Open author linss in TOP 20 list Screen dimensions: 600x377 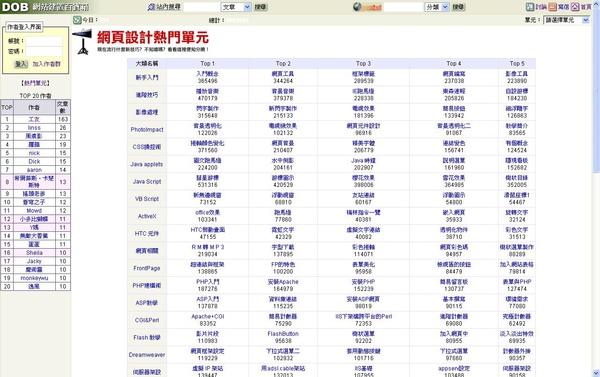(34, 127)
